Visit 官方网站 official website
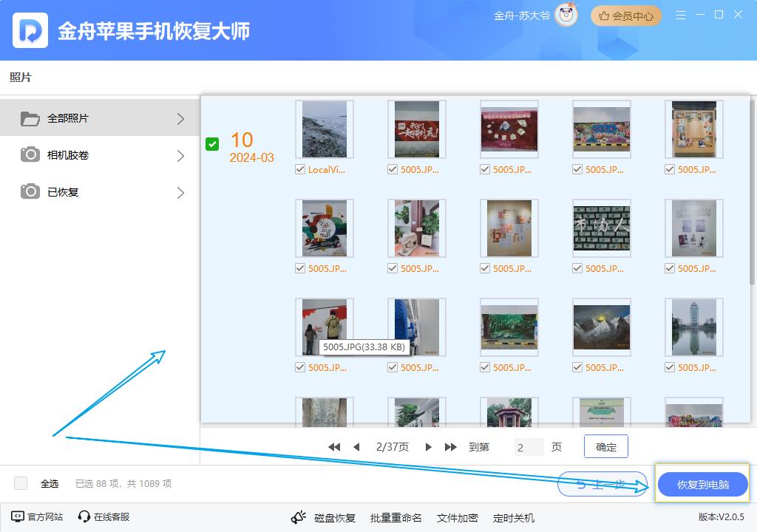Image resolution: width=757 pixels, height=532 pixels. point(37,517)
